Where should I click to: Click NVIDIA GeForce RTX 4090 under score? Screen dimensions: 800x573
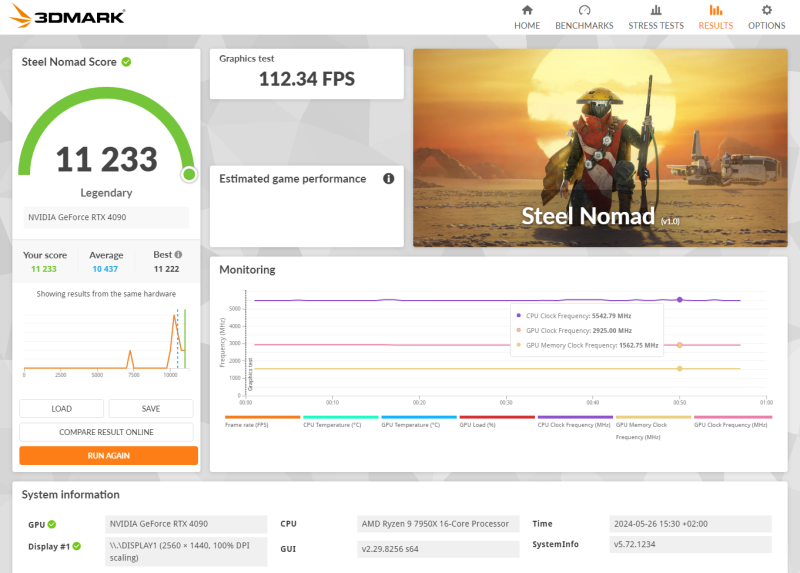106,217
